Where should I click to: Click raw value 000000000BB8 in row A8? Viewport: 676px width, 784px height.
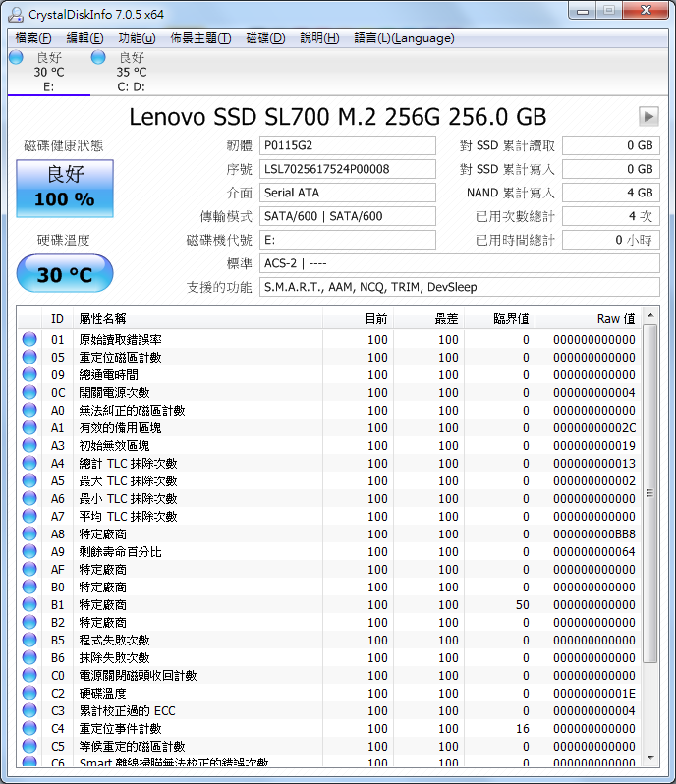[594, 534]
